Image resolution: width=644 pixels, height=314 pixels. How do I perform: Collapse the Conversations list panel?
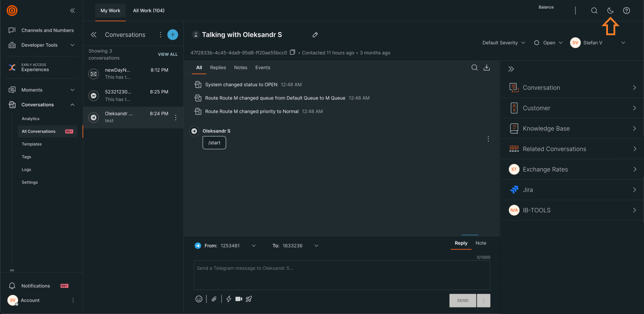pos(94,35)
